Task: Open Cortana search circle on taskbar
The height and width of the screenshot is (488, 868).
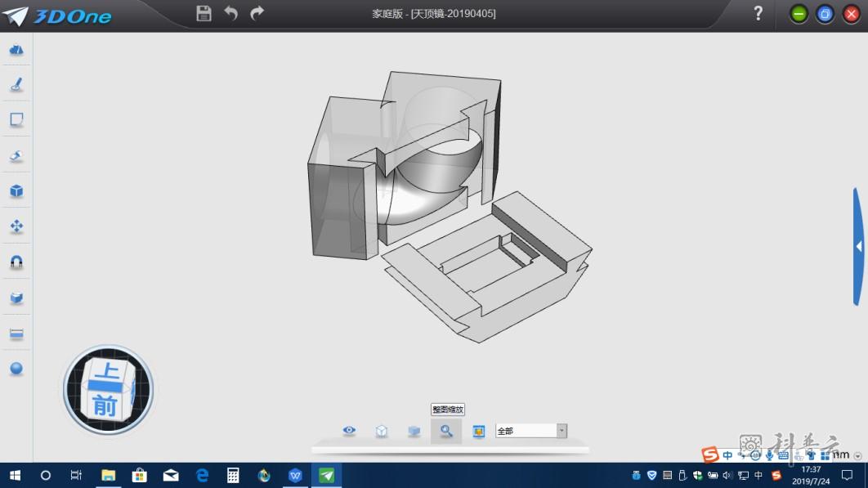Action: coord(46,475)
